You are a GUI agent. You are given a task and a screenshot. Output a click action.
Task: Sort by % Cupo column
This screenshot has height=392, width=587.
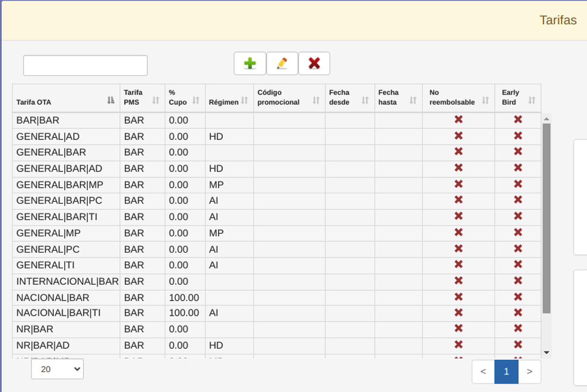point(196,101)
